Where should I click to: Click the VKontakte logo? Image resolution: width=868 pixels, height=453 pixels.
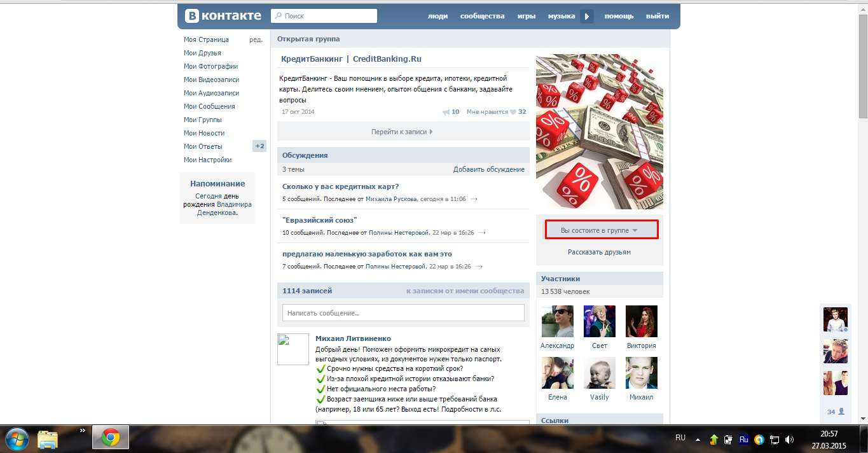(223, 16)
